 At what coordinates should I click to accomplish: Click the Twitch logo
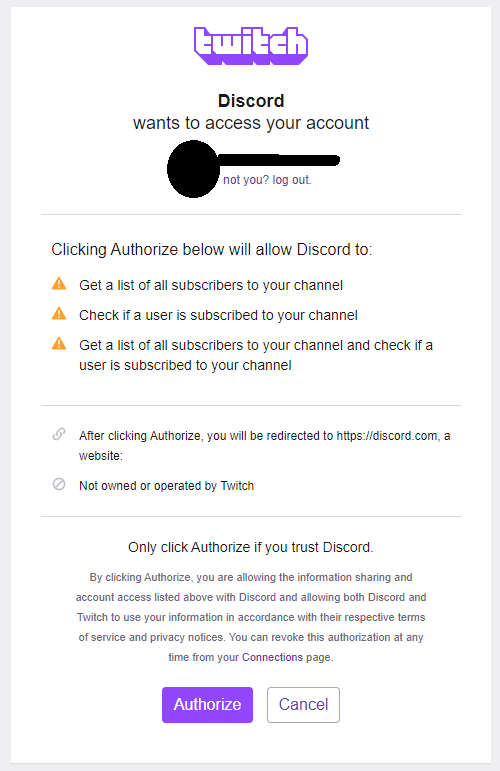click(x=251, y=46)
